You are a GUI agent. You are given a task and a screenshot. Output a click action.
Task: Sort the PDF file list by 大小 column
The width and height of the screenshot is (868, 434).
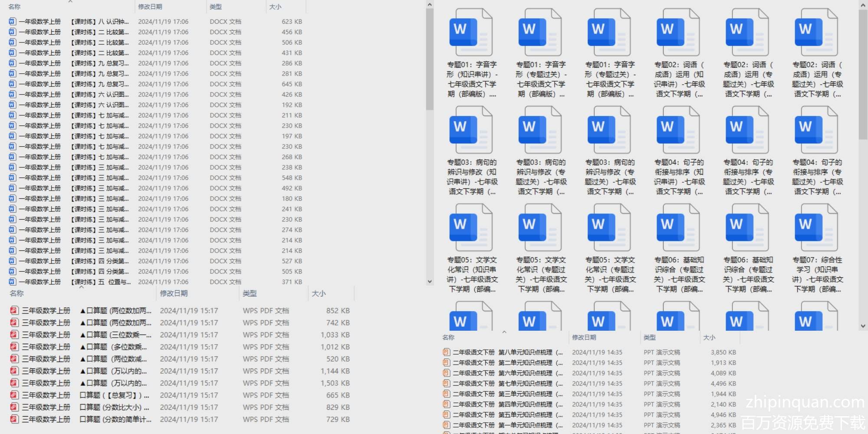pyautogui.click(x=319, y=293)
